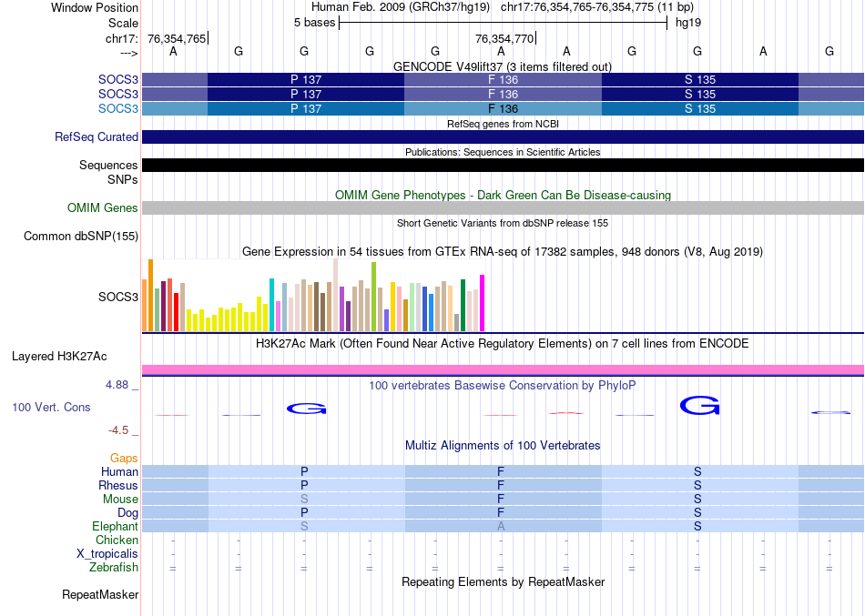865x616 pixels.
Task: Select the Dog species row label
Action: [x=128, y=513]
